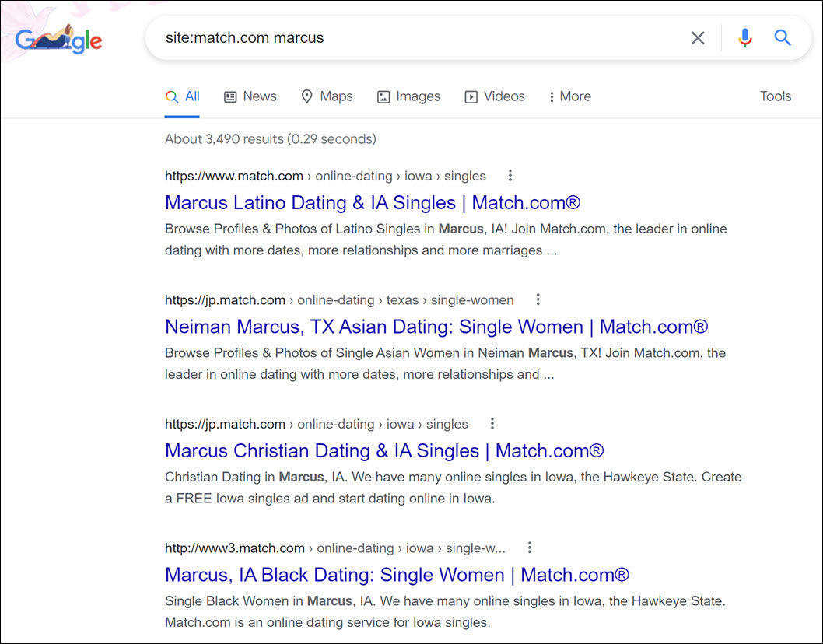Image resolution: width=823 pixels, height=644 pixels.
Task: Open the Tools menu
Action: 775,96
